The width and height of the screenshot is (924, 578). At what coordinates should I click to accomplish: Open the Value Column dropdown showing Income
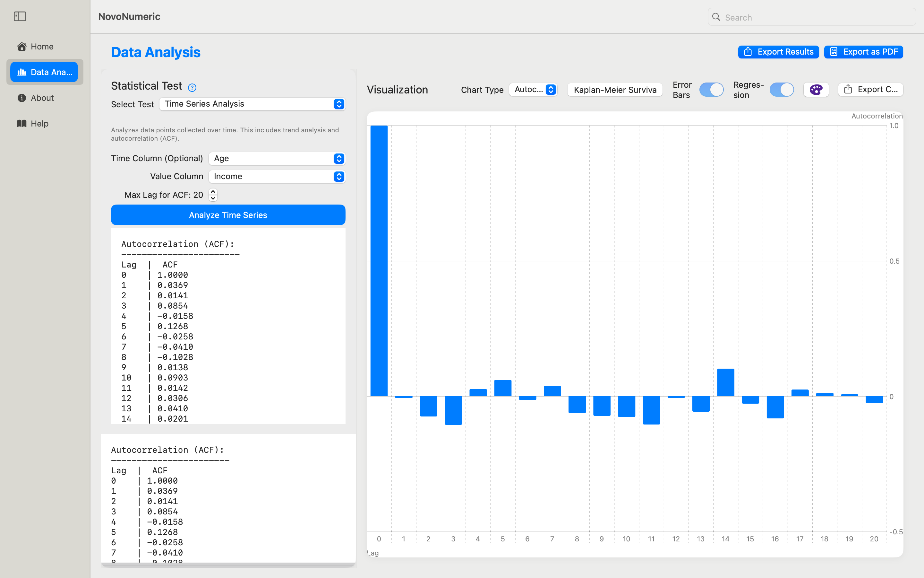point(277,177)
